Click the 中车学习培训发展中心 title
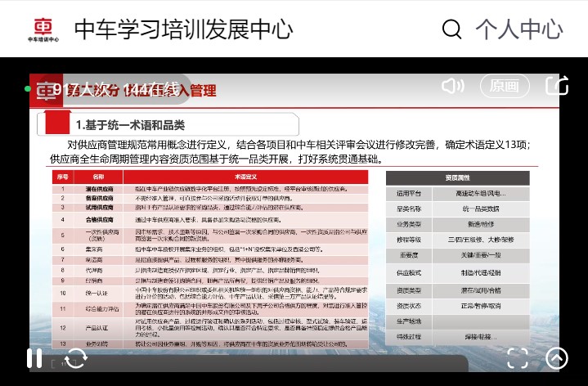588x386 pixels. point(183,29)
